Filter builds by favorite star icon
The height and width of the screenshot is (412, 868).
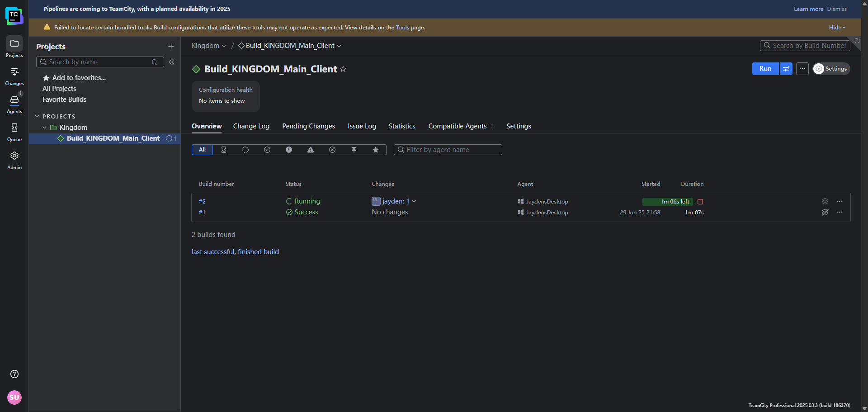pos(376,150)
